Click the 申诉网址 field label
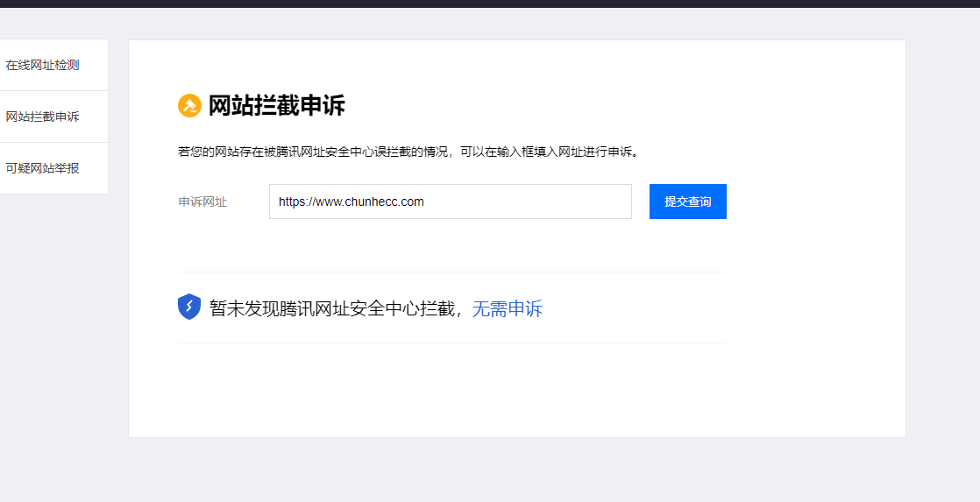Image resolution: width=980 pixels, height=502 pixels. pyautogui.click(x=202, y=202)
